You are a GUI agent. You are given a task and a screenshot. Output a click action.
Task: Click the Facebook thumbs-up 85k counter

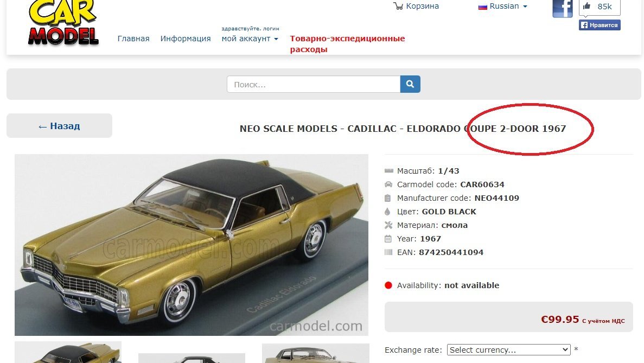click(x=599, y=7)
